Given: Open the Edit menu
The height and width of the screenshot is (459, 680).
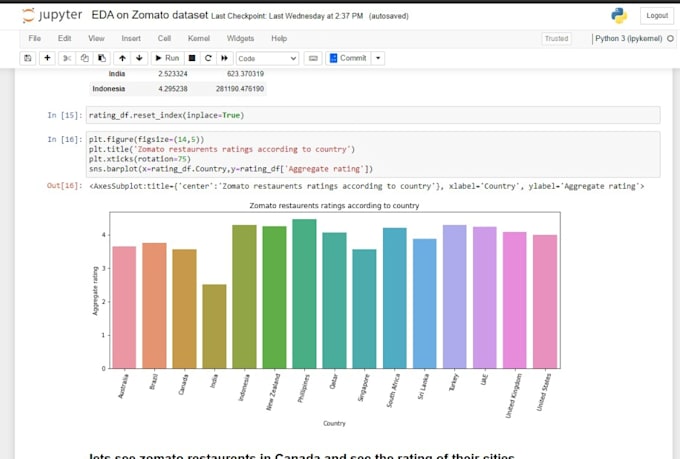Looking at the screenshot, I should (65, 38).
